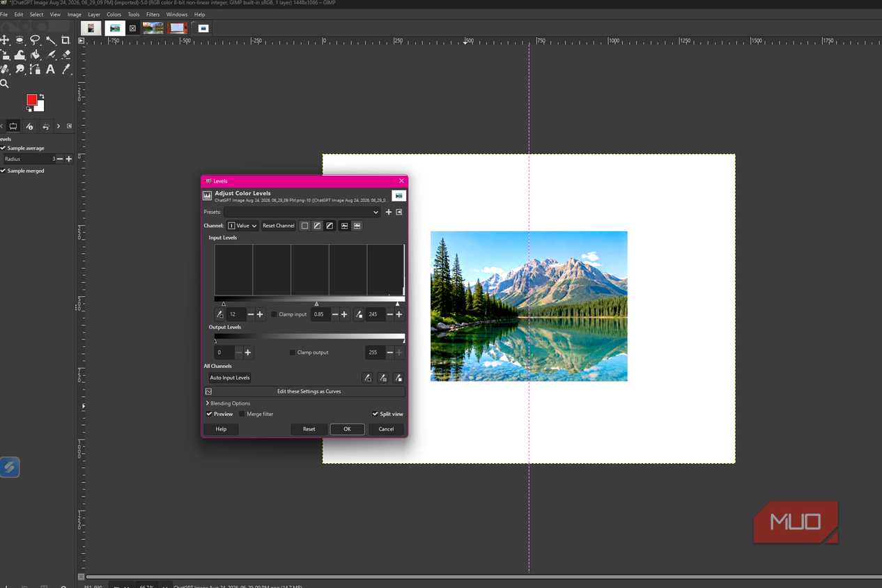Click the gamma input field 0.85
Viewport: 882px width, 588px height.
click(x=320, y=314)
